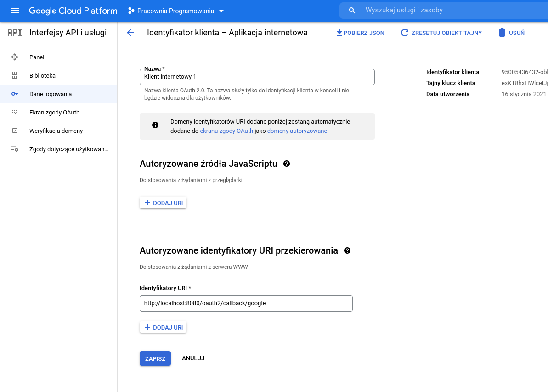Select Dane logowania in the sidebar
548x392 pixels.
pyautogui.click(x=59, y=94)
